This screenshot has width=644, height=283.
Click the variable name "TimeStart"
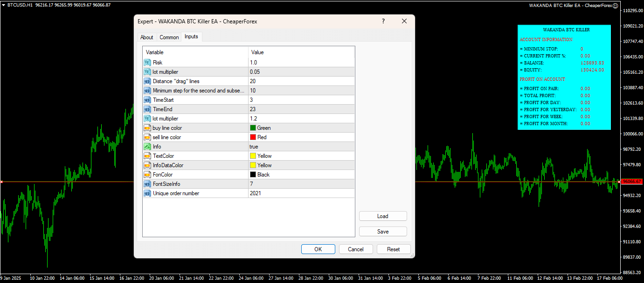[163, 100]
